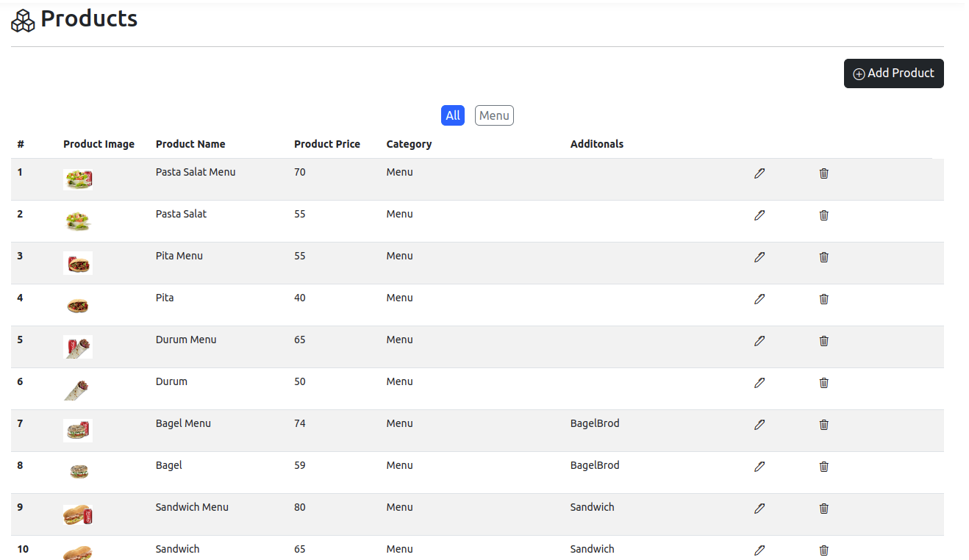
Task: Click the Product Price column header
Action: coord(326,144)
